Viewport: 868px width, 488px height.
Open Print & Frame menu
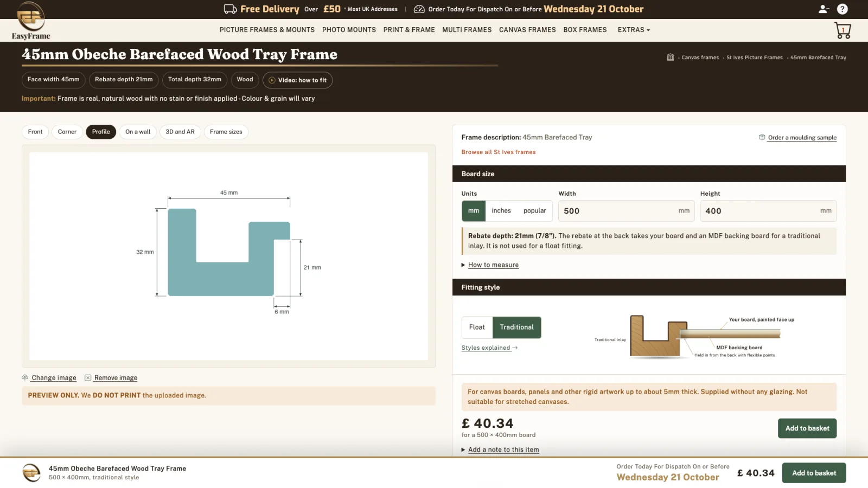tap(409, 30)
